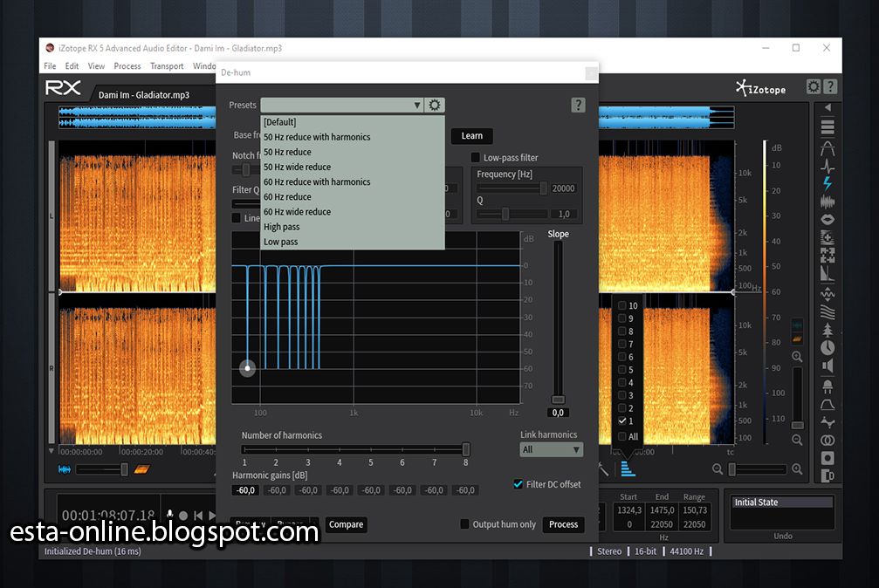
Task: Open the De-click pulse icon
Action: coord(827,166)
